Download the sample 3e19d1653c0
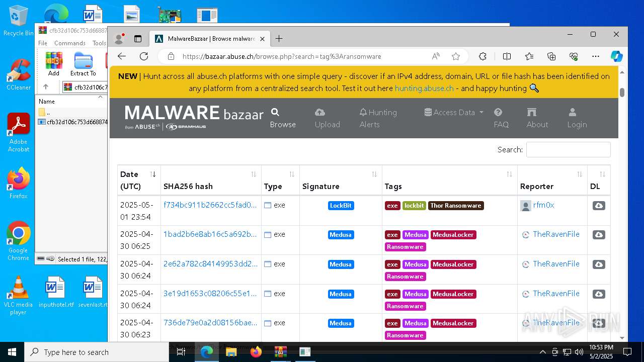The width and height of the screenshot is (644, 362). [599, 294]
